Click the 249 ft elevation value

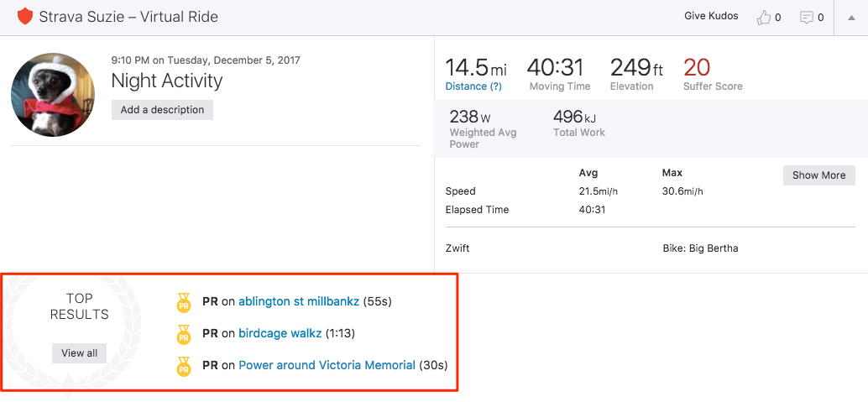tap(636, 67)
